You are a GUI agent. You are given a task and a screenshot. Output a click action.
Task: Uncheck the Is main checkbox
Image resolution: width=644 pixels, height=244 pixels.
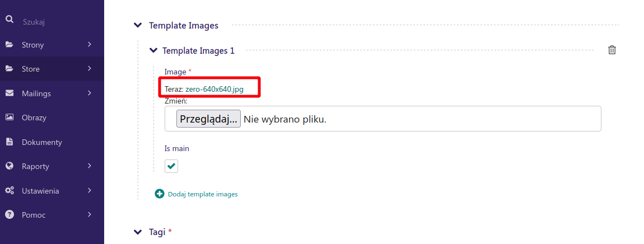[171, 166]
